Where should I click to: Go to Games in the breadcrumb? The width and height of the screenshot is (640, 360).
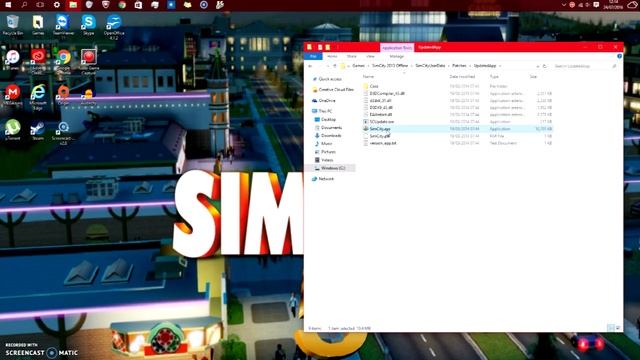click(358, 66)
